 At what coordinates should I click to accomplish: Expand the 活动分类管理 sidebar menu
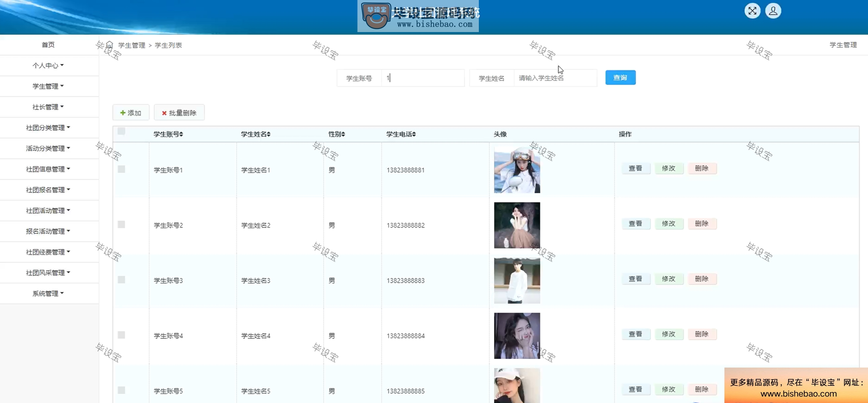pyautogui.click(x=49, y=148)
